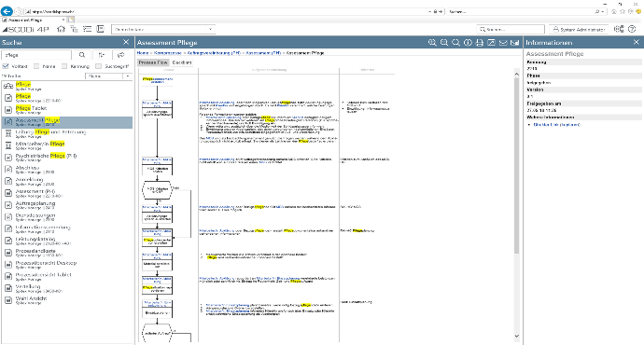Screen dimensions: 644x345
Task: Zoom in on the process diagram
Action: coord(432,43)
